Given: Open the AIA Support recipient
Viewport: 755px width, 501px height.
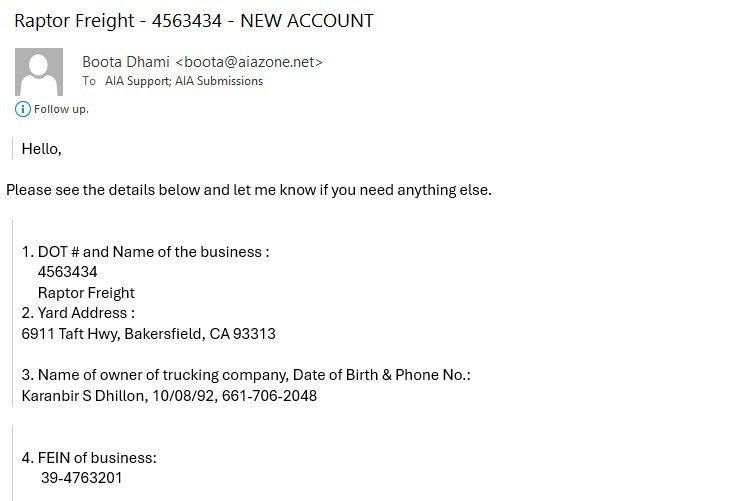Looking at the screenshot, I should [x=136, y=81].
